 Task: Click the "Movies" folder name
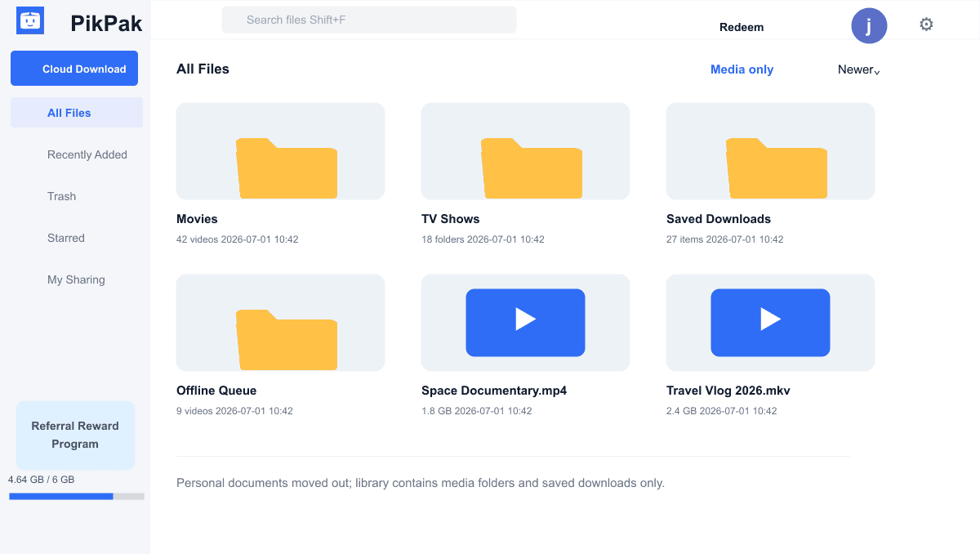[197, 219]
